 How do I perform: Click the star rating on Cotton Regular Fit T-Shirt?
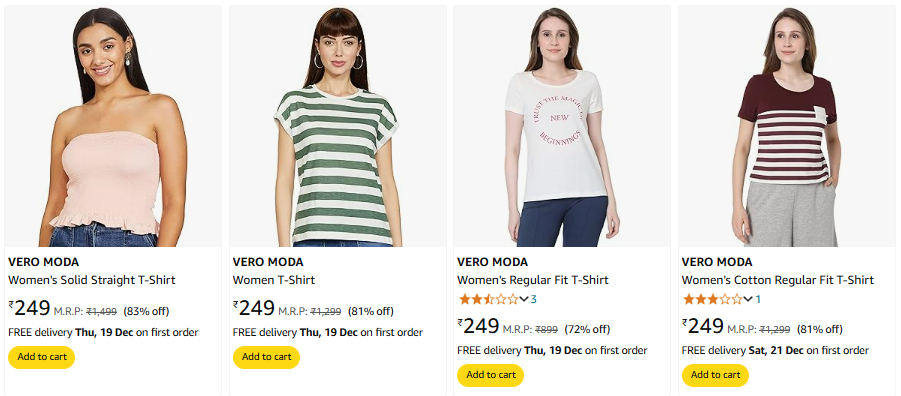[x=713, y=299]
